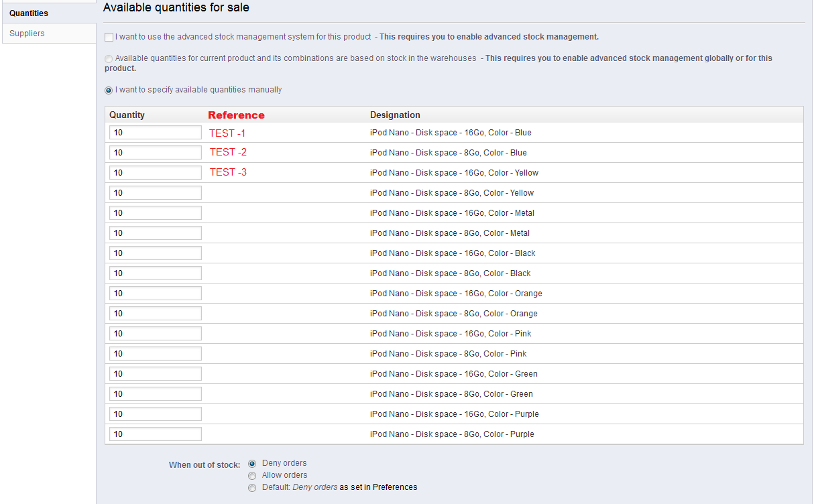Image resolution: width=814 pixels, height=504 pixels.
Task: Click designation text 8Go, Color - Purple
Action: (x=452, y=434)
